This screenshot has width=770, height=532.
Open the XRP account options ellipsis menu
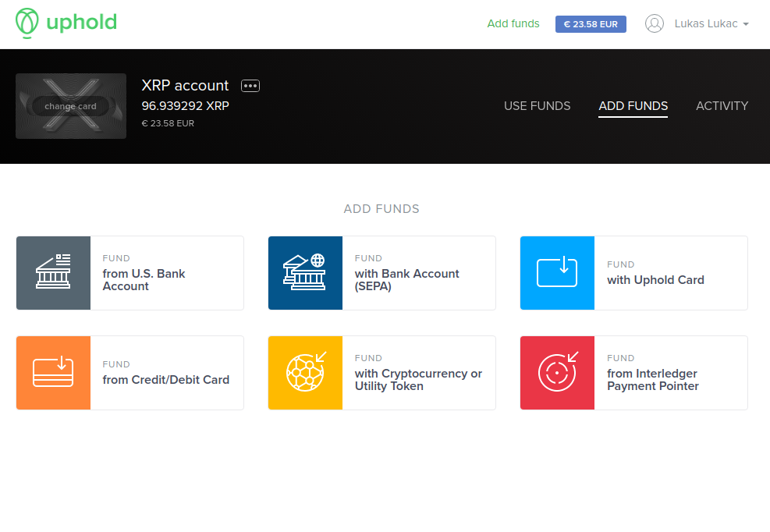(250, 86)
